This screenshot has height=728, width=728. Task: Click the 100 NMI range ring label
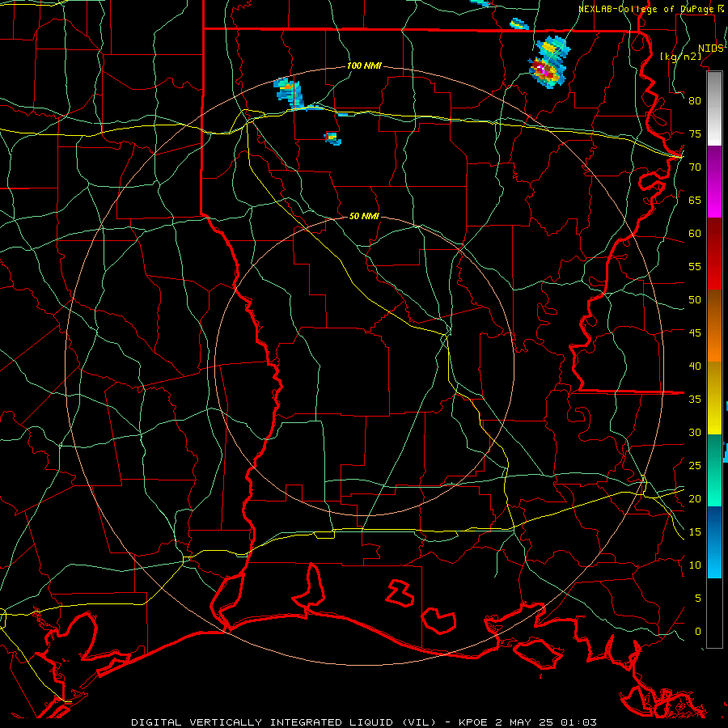(x=364, y=66)
